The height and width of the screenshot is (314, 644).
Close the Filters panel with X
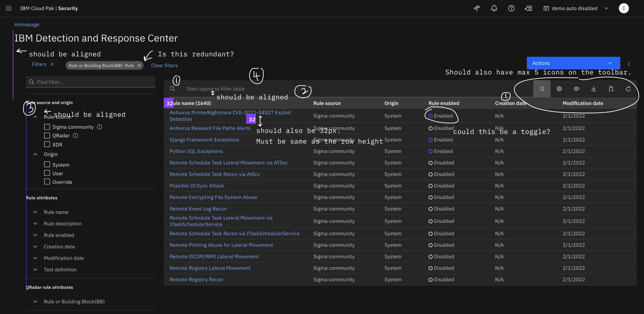click(52, 64)
